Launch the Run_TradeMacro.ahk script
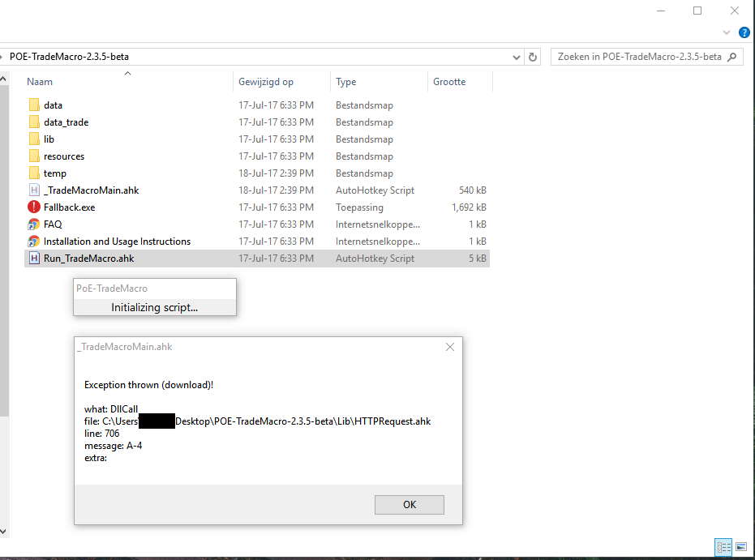Screen dimensions: 755x560 [89, 258]
